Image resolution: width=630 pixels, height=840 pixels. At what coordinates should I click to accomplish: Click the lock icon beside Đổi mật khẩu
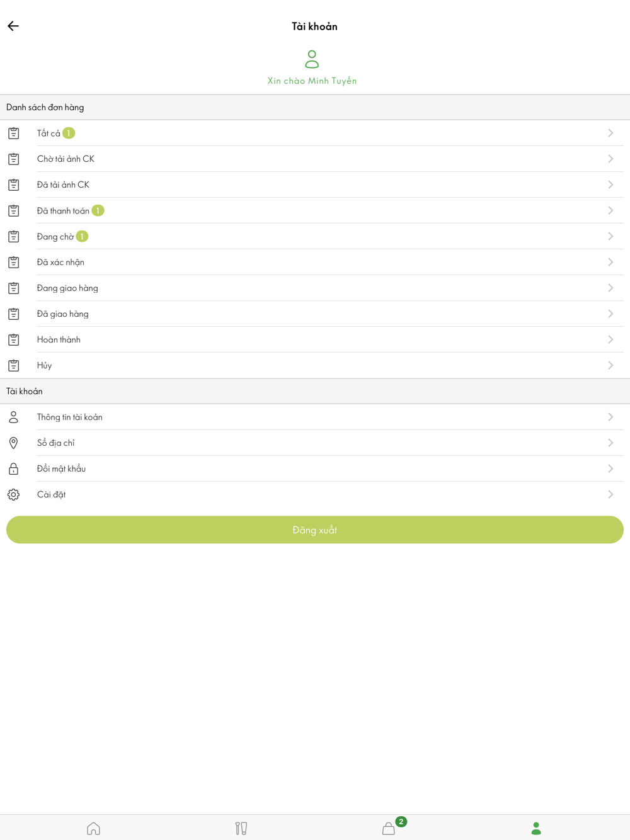[13, 468]
